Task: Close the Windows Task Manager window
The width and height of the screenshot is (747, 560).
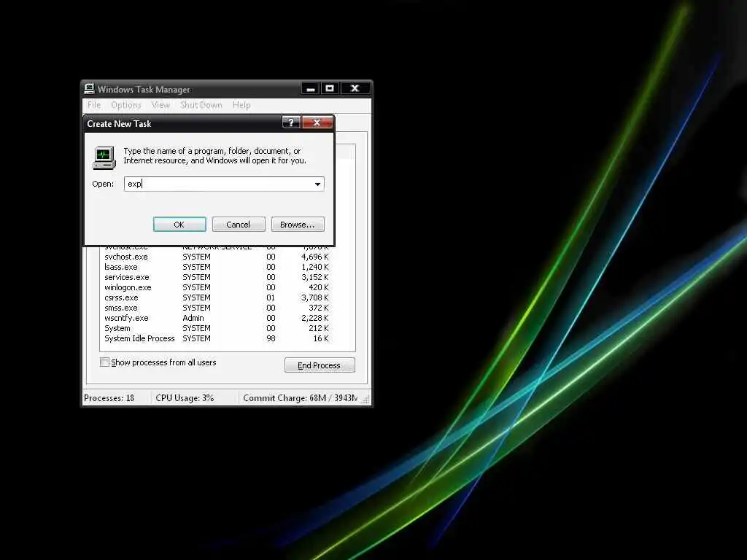Action: tap(355, 88)
